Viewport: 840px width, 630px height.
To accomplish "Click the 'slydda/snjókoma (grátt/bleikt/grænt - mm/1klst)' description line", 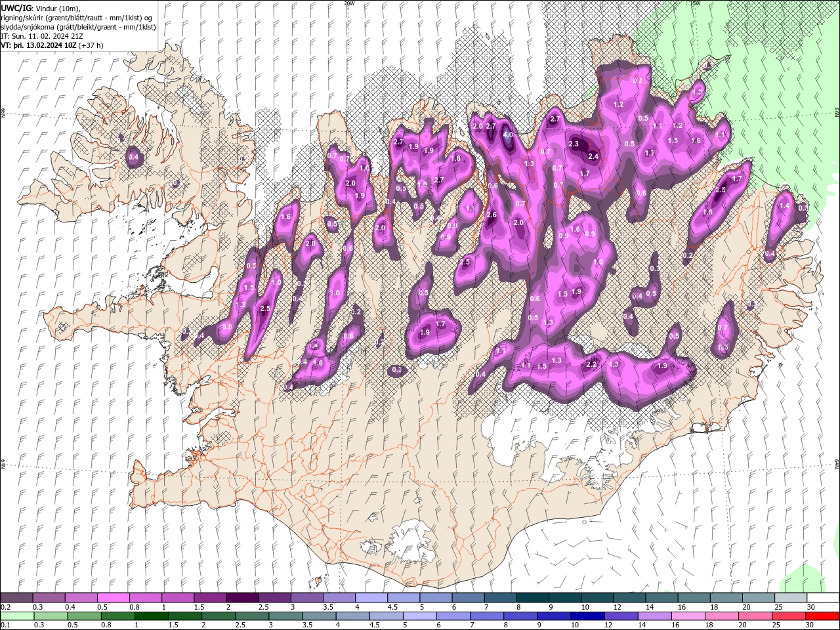I will point(77,27).
